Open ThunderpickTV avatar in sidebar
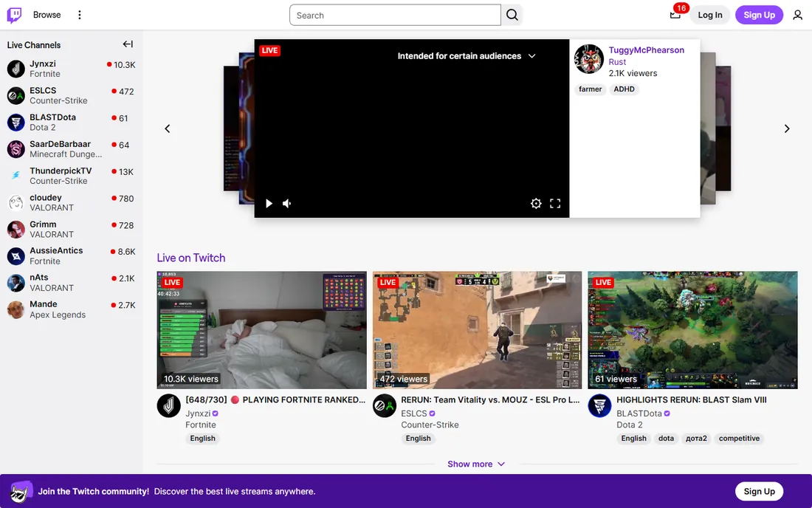 16,176
